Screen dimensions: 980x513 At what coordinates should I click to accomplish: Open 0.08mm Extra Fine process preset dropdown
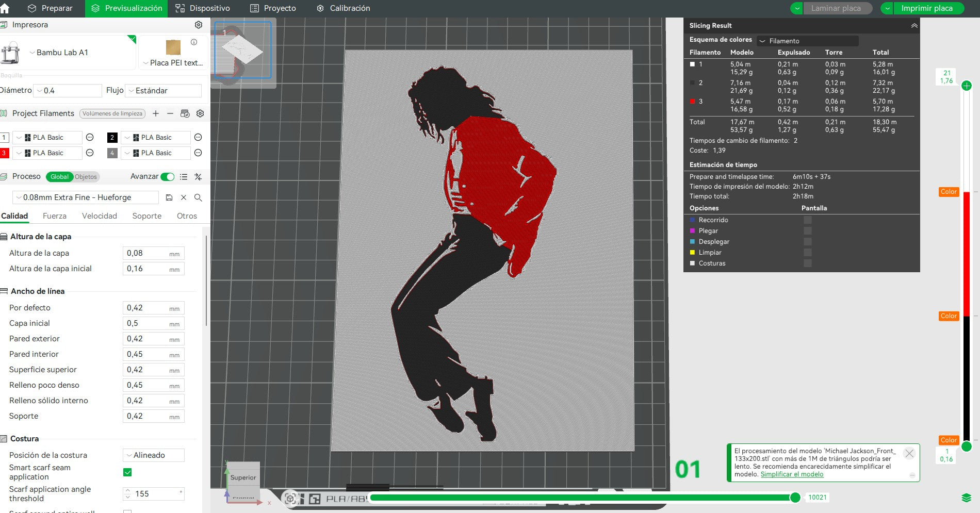(x=85, y=197)
